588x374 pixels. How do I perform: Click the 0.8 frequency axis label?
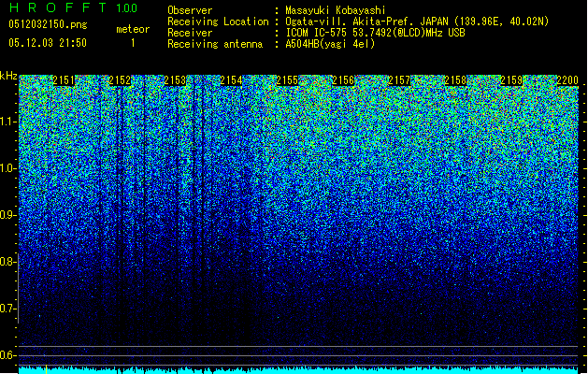coord(8,262)
